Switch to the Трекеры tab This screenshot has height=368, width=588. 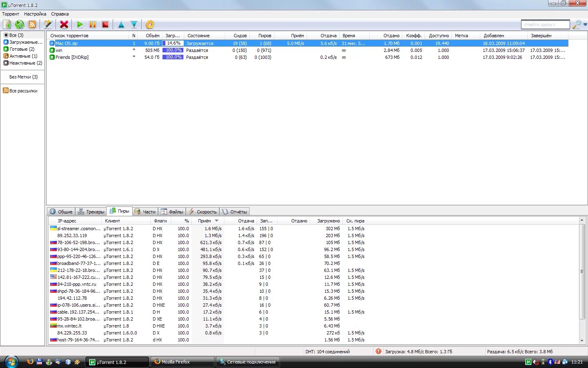(x=91, y=212)
